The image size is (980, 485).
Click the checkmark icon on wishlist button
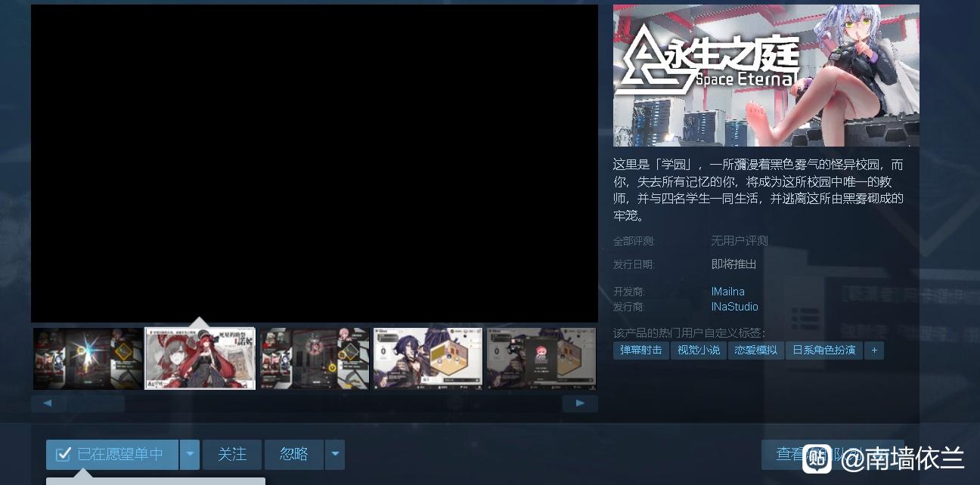point(64,454)
